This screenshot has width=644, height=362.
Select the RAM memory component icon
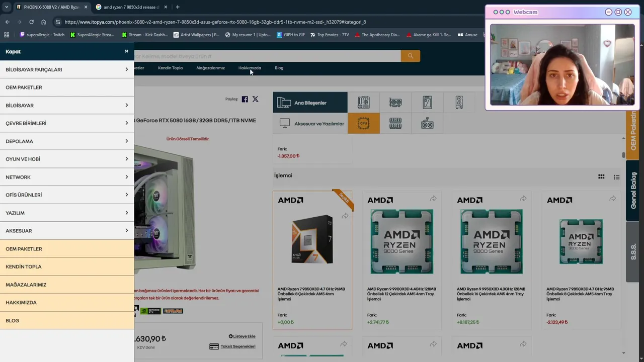pos(395,124)
